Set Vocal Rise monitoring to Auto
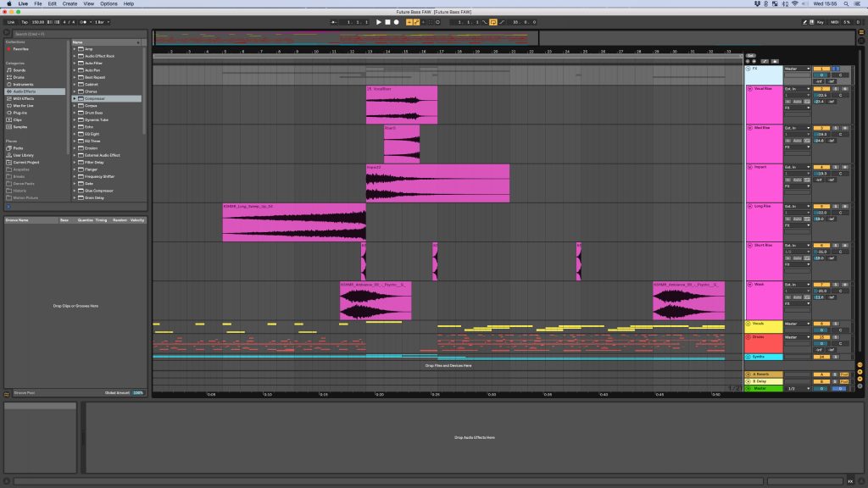 pyautogui.click(x=797, y=102)
